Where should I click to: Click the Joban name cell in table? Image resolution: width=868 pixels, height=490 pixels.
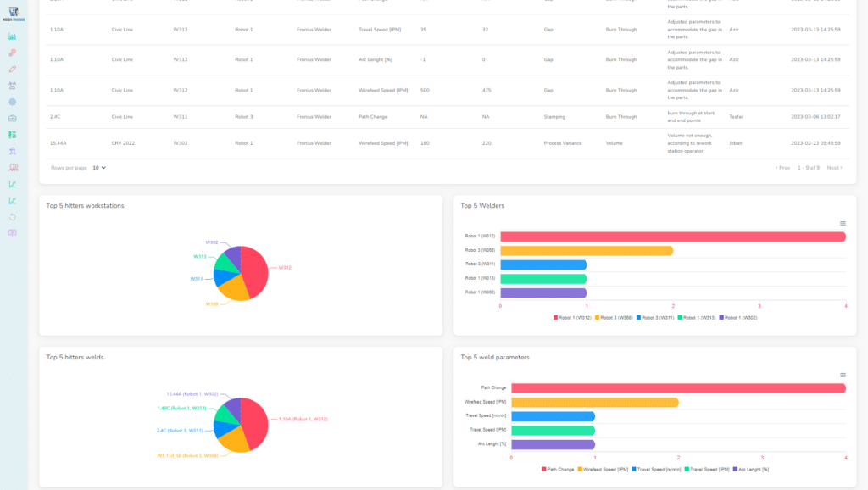tap(735, 143)
